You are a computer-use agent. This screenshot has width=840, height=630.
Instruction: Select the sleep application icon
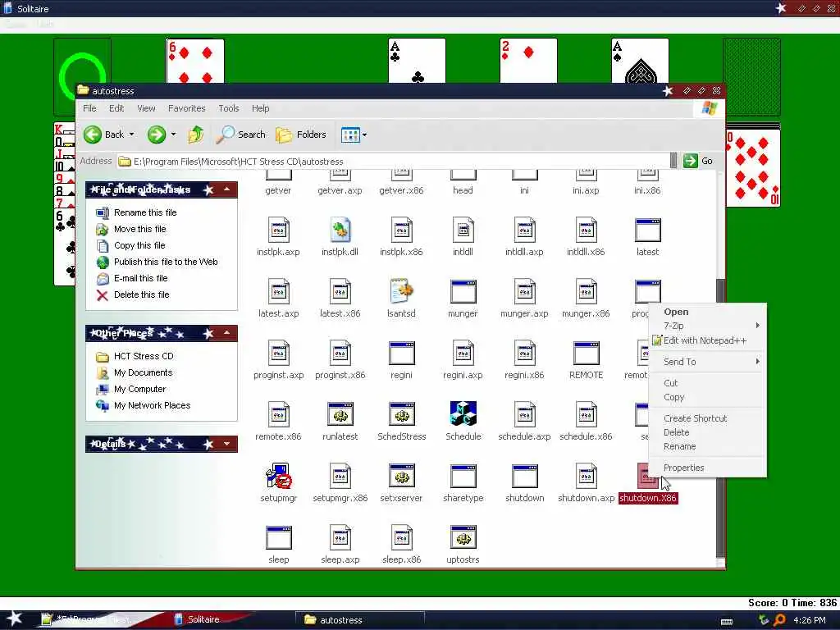(x=279, y=537)
